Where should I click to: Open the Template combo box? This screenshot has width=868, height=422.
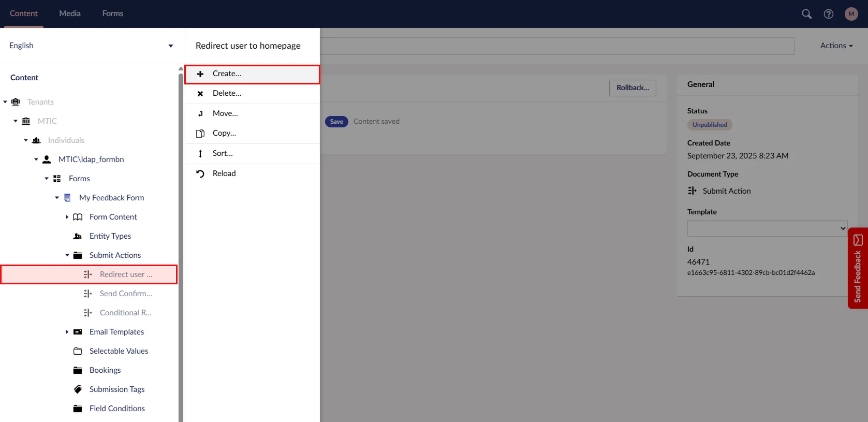pyautogui.click(x=767, y=228)
